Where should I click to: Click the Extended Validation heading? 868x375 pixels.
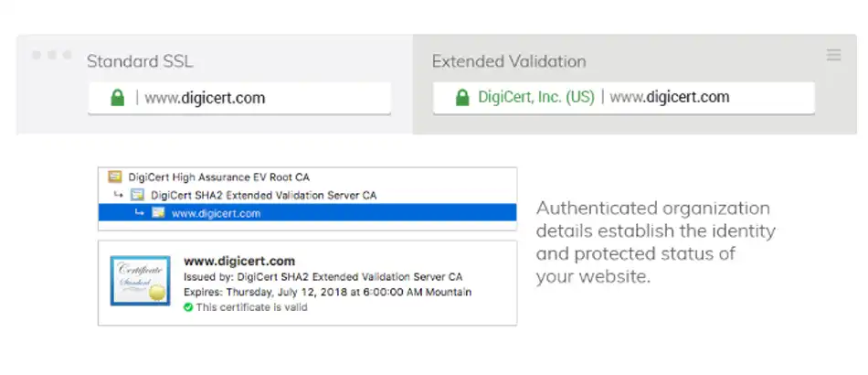[x=509, y=61]
